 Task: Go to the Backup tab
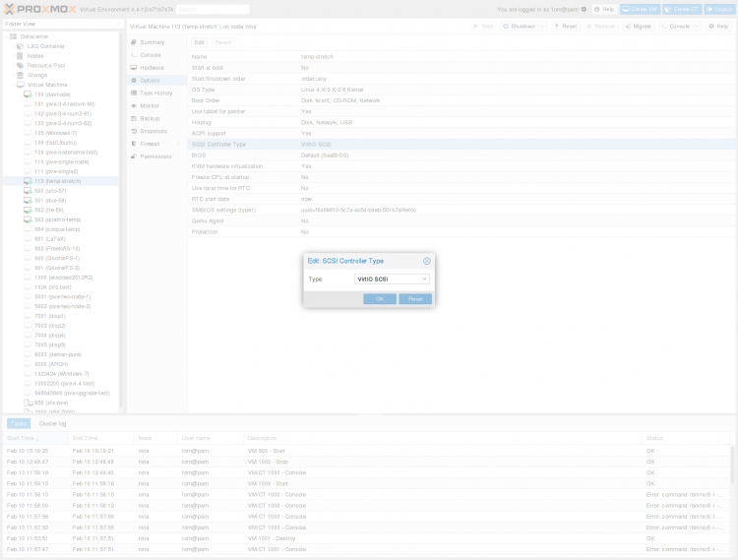coord(156,118)
